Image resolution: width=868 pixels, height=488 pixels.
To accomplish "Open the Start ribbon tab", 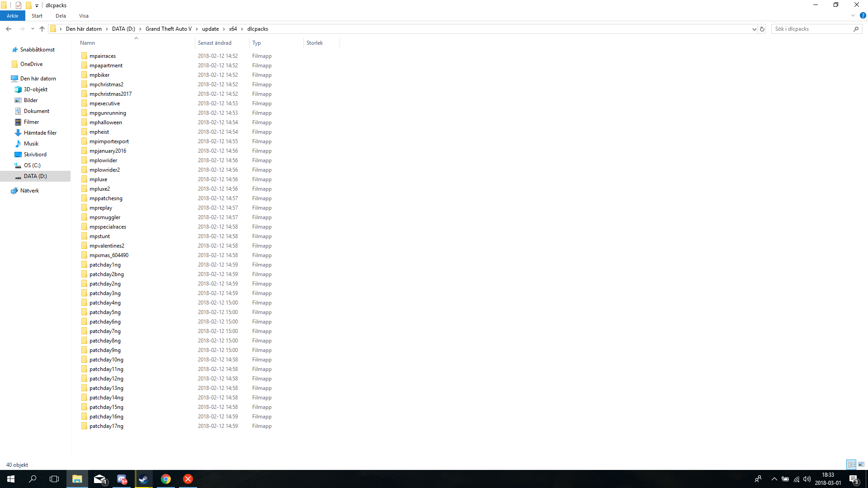I will tap(37, 16).
